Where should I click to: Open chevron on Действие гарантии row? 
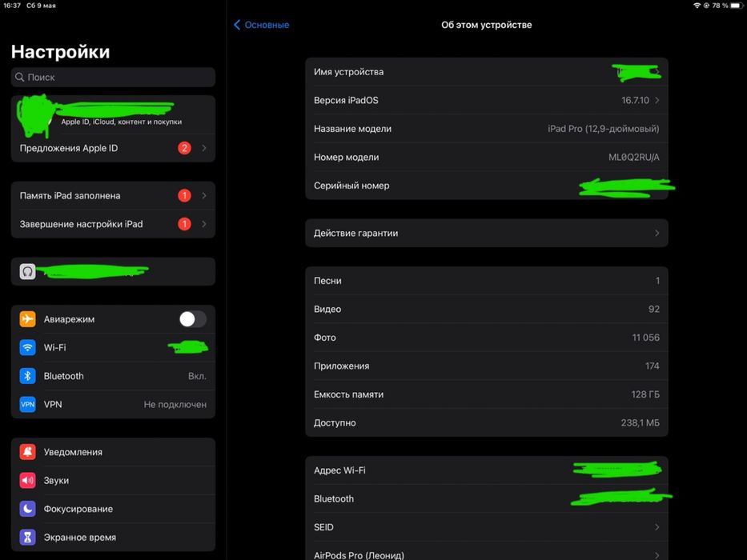pyautogui.click(x=657, y=234)
